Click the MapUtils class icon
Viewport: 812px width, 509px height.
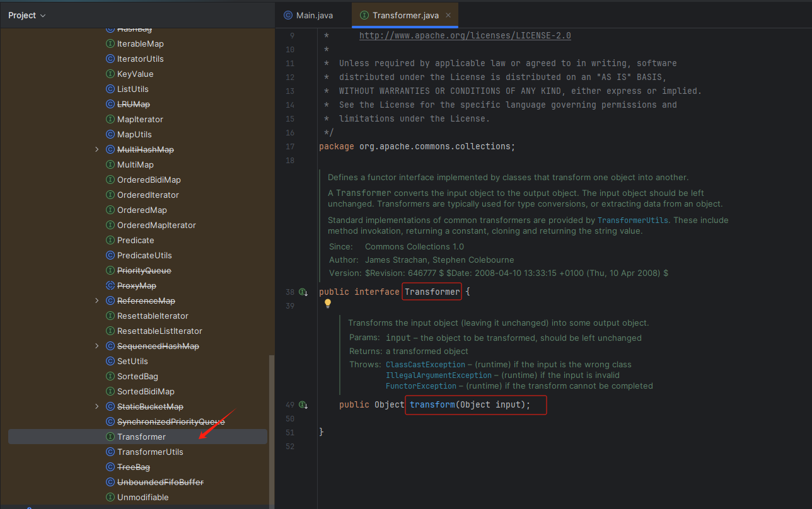(x=110, y=134)
